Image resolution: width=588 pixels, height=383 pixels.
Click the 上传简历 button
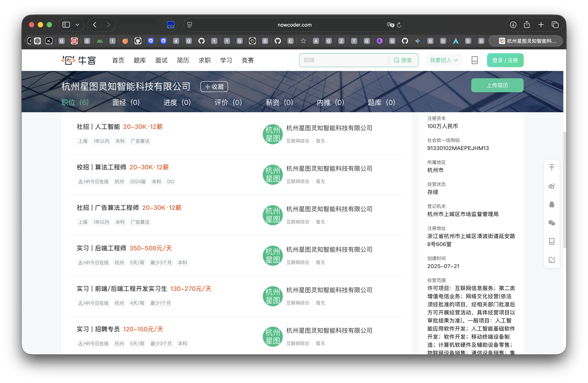pyautogui.click(x=497, y=85)
